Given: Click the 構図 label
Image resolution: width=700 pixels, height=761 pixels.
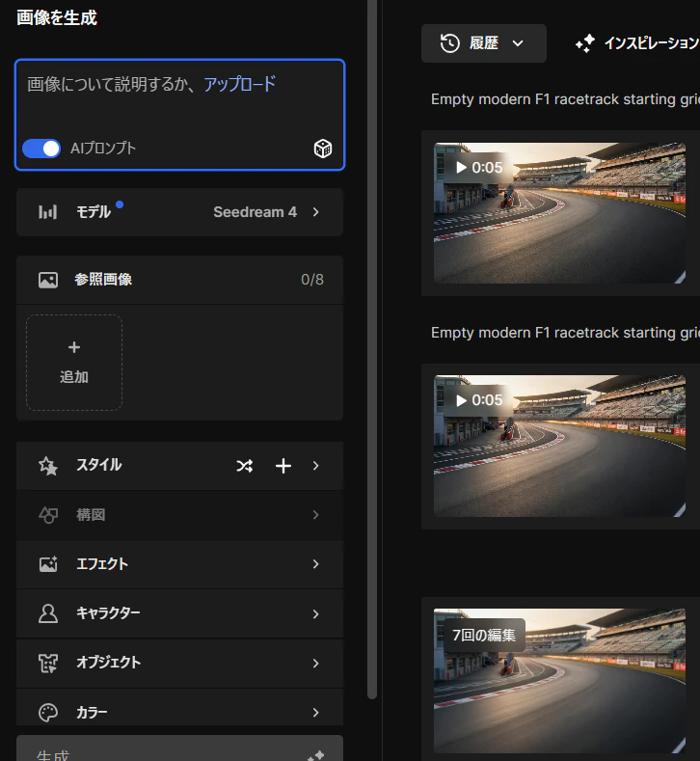Looking at the screenshot, I should point(91,515).
